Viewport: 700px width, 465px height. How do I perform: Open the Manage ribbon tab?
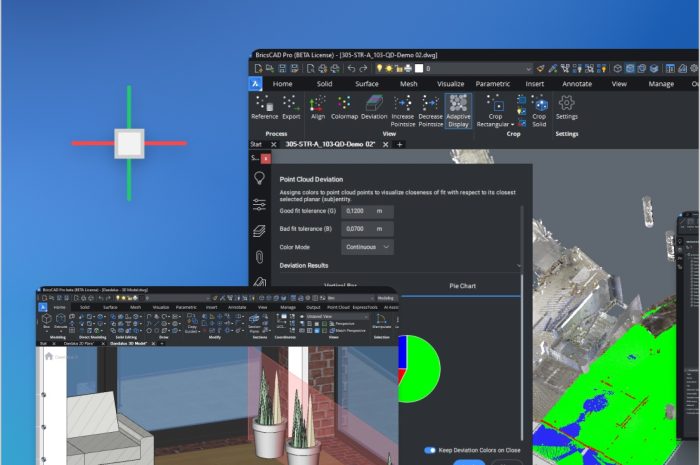tap(661, 84)
